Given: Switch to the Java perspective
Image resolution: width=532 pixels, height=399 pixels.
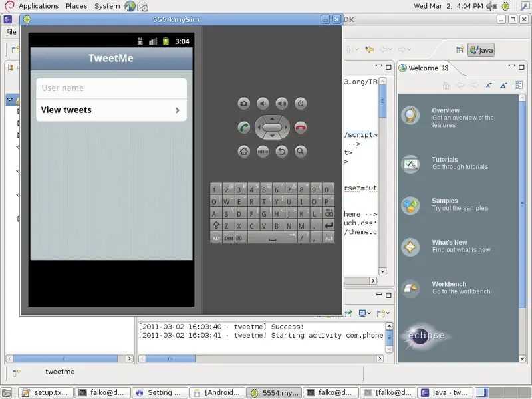Looking at the screenshot, I should [x=481, y=50].
